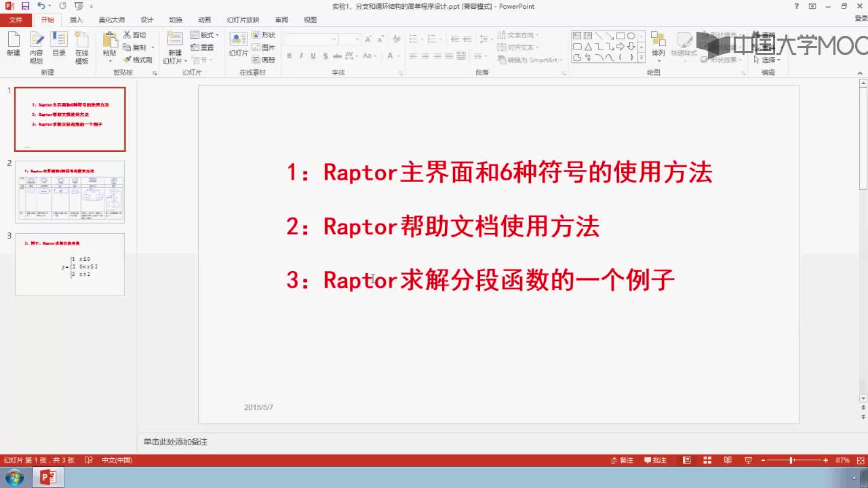Fit slide to current window

click(x=861, y=460)
